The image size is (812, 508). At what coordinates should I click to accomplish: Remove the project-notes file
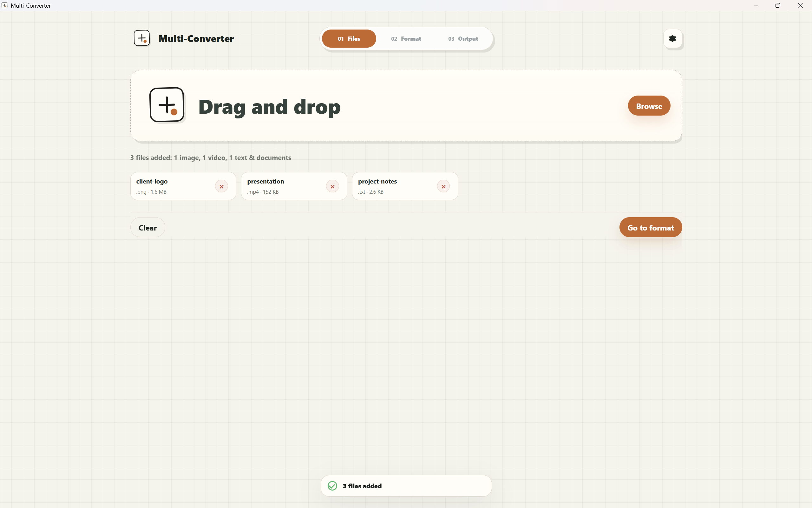pyautogui.click(x=443, y=186)
